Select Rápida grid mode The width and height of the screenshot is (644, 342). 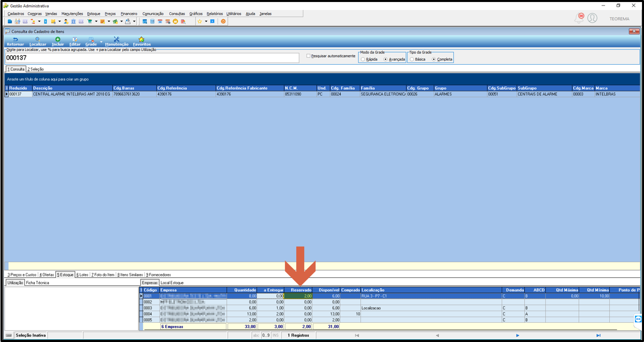[x=363, y=60]
